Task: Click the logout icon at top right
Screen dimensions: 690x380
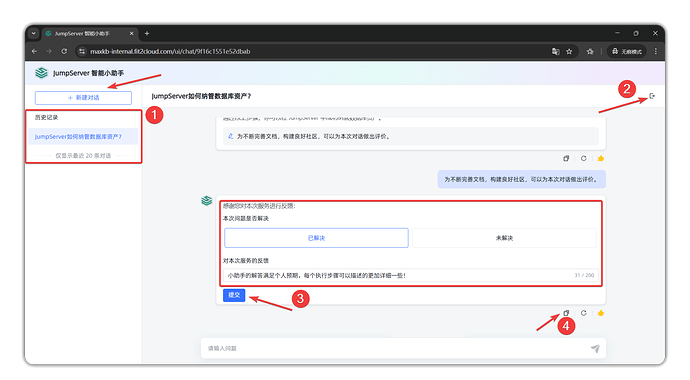Action: pos(652,96)
